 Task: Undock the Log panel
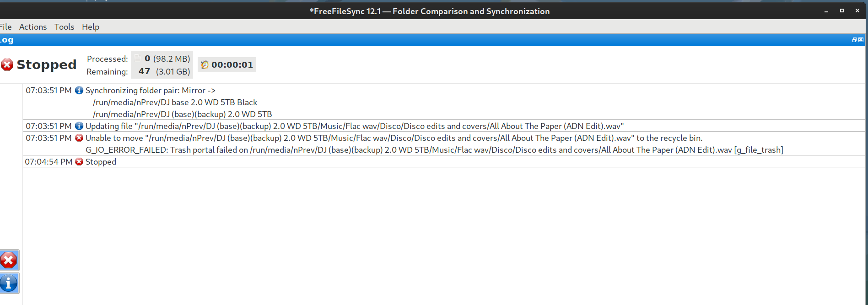click(x=854, y=40)
